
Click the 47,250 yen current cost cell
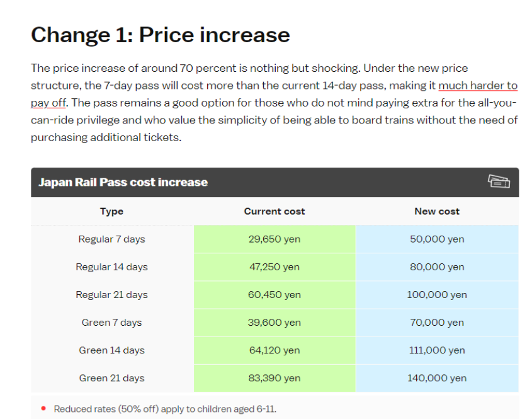(x=274, y=267)
